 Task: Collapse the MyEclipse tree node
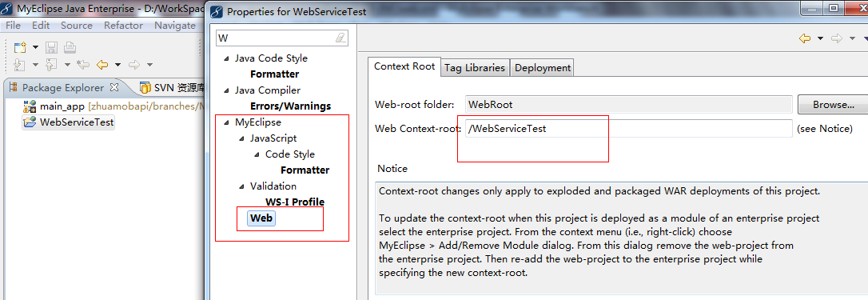226,123
